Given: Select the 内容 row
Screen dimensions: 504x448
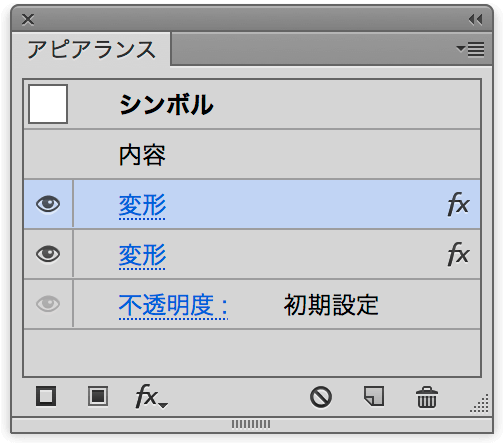Looking at the screenshot, I should 252,155.
